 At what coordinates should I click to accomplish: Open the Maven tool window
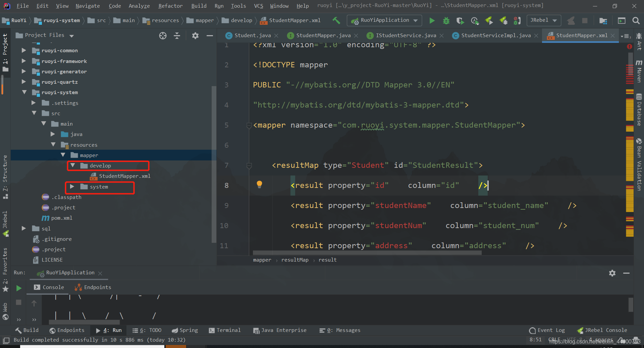click(639, 71)
